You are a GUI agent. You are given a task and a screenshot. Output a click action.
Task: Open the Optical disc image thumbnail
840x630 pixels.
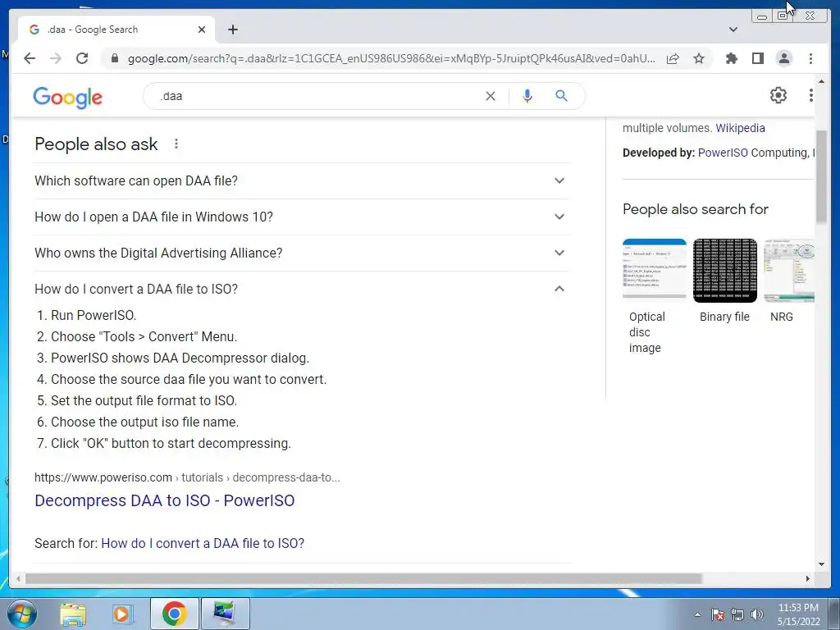pos(654,271)
